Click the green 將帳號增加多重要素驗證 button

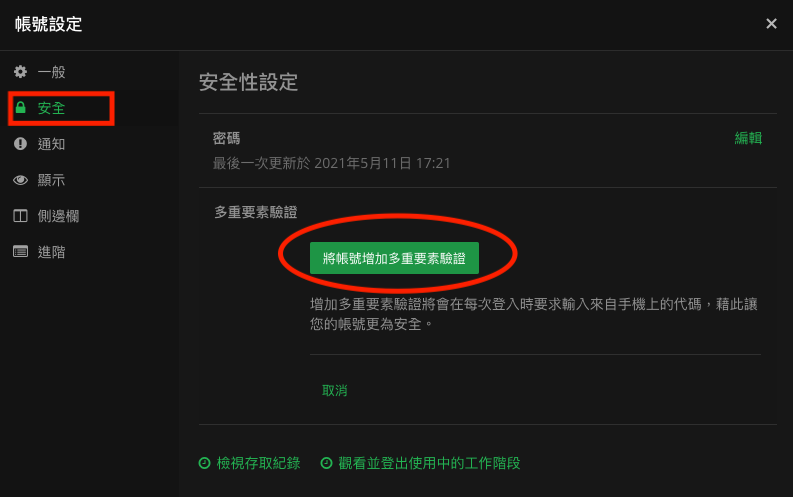pos(394,258)
